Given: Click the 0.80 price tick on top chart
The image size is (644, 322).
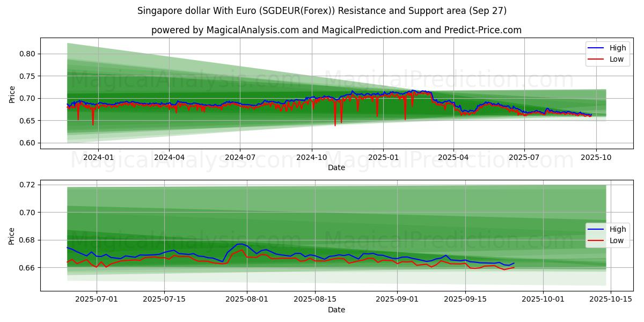Looking at the screenshot, I should (28, 54).
